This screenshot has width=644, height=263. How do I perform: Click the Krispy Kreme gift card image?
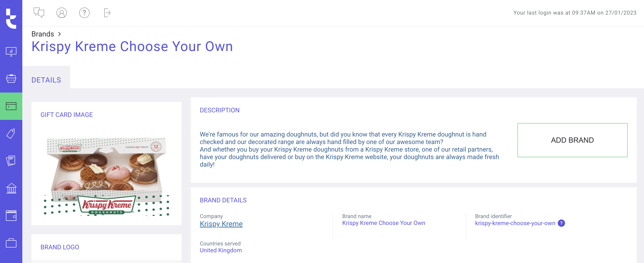pos(106,177)
